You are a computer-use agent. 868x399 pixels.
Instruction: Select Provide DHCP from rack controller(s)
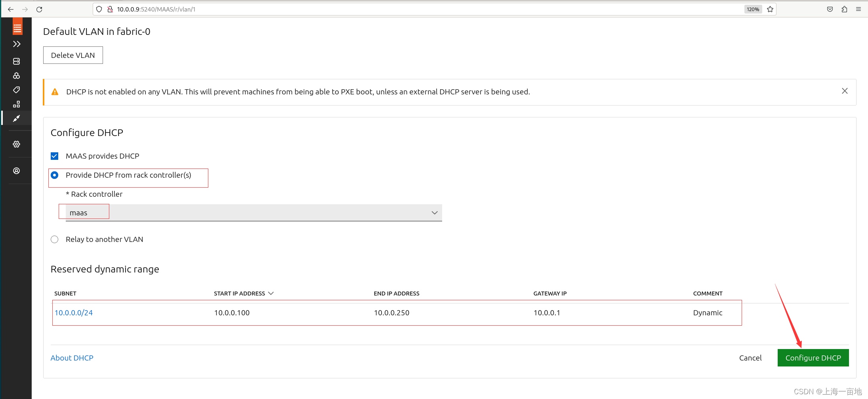(x=55, y=175)
